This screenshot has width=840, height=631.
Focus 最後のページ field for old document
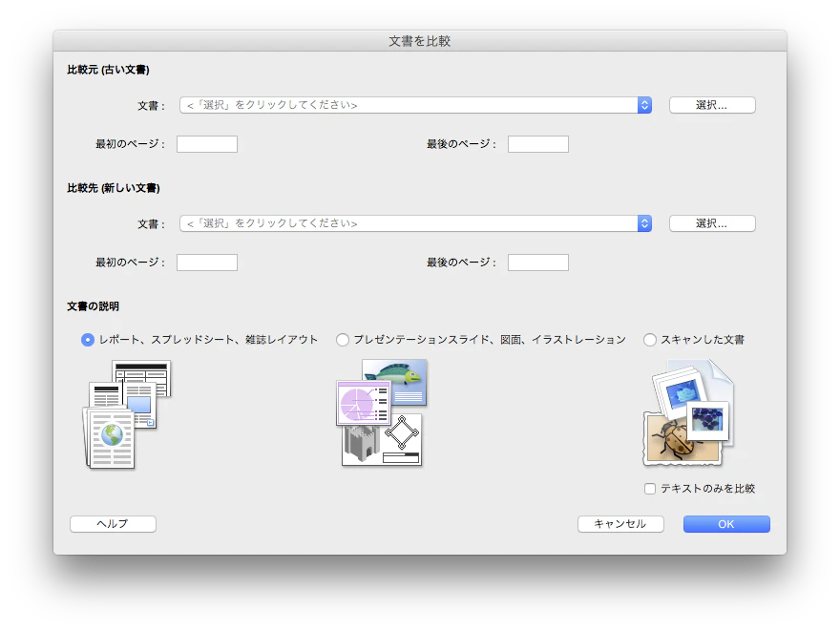pyautogui.click(x=537, y=144)
